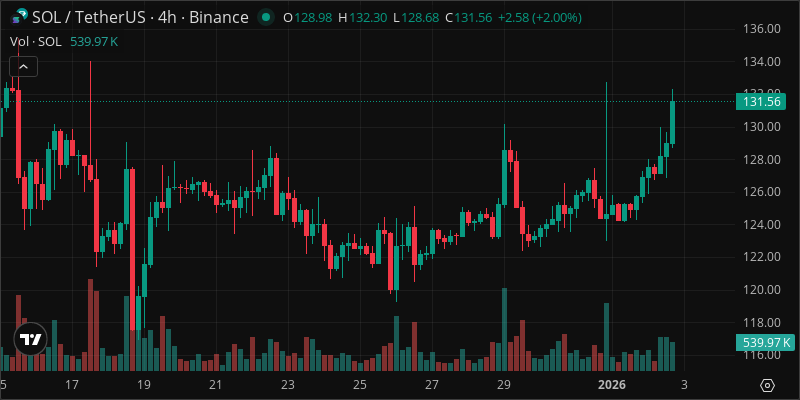
Task: Click the date label 25 on time axis
Action: [360, 384]
